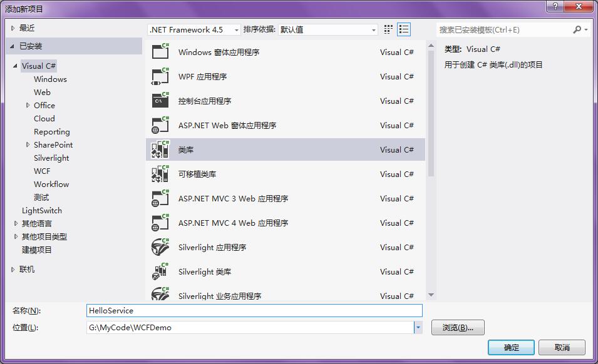Click the 可移植类库 template icon
The image size is (598, 364).
click(160, 174)
